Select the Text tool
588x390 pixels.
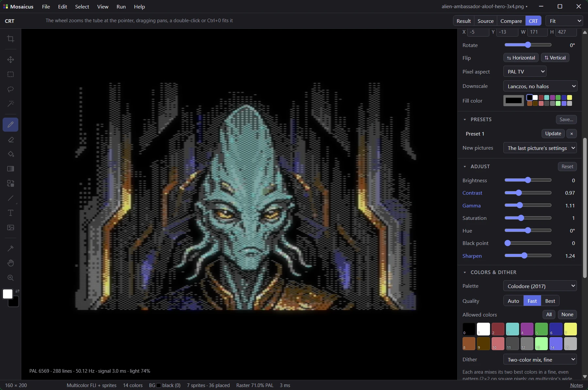point(10,213)
